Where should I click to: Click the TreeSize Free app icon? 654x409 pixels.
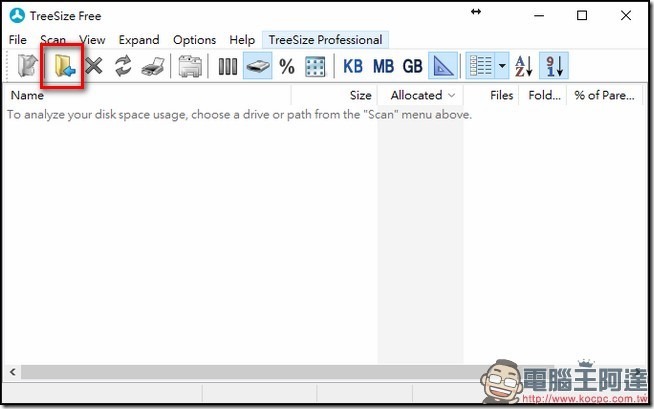(x=17, y=16)
